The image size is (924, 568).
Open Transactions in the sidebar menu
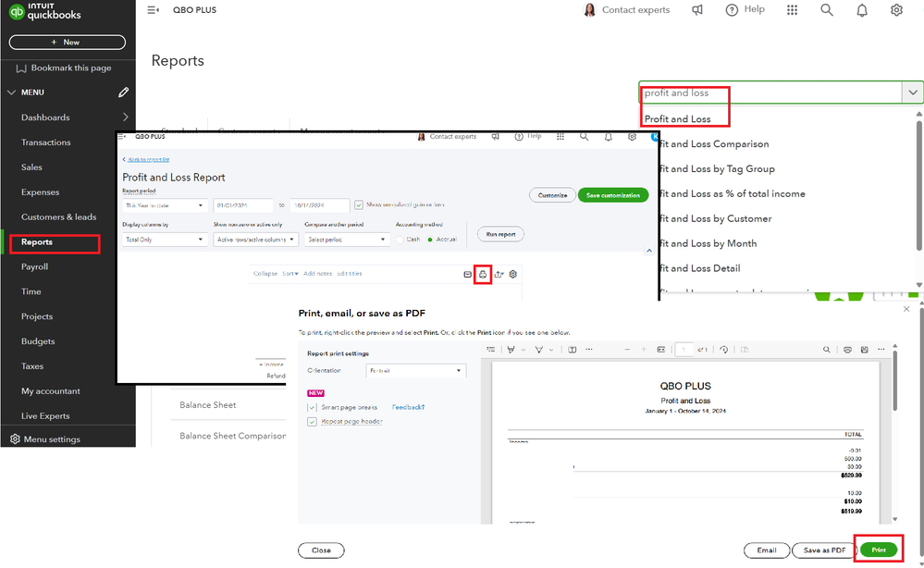[x=46, y=142]
